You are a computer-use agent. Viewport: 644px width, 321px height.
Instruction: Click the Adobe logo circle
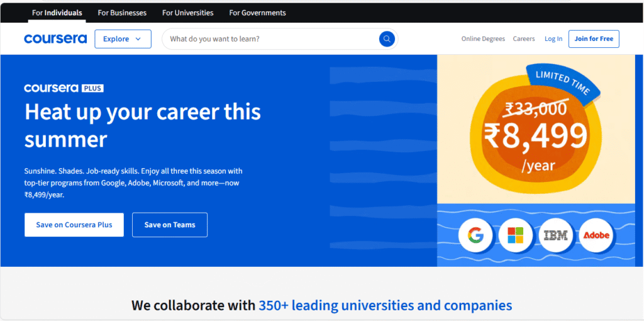coord(596,235)
